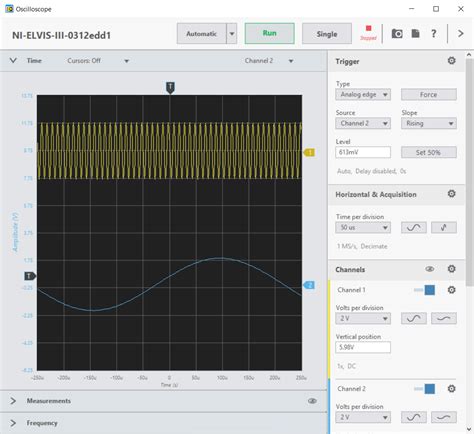Collapse the Time section chevron
Image resolution: width=474 pixels, height=434 pixels.
13,61
